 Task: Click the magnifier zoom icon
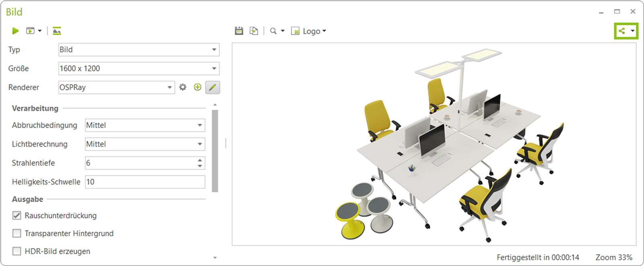[x=273, y=31]
